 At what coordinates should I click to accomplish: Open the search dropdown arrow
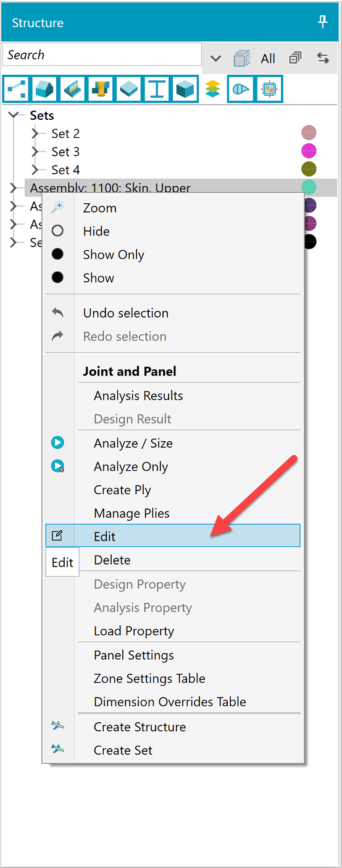(x=215, y=58)
